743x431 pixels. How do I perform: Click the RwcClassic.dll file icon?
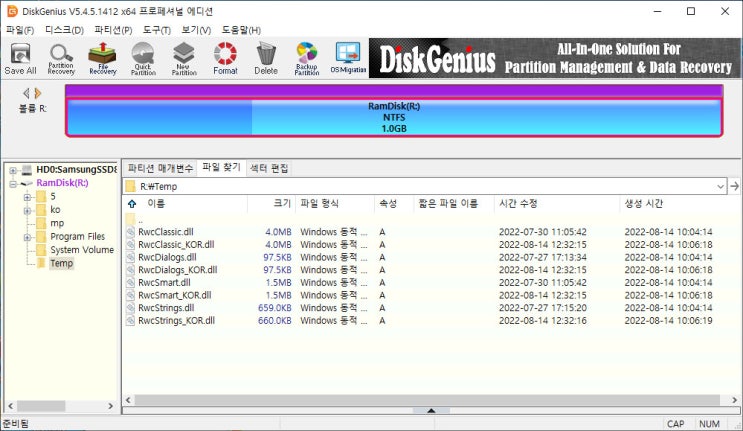click(x=131, y=232)
